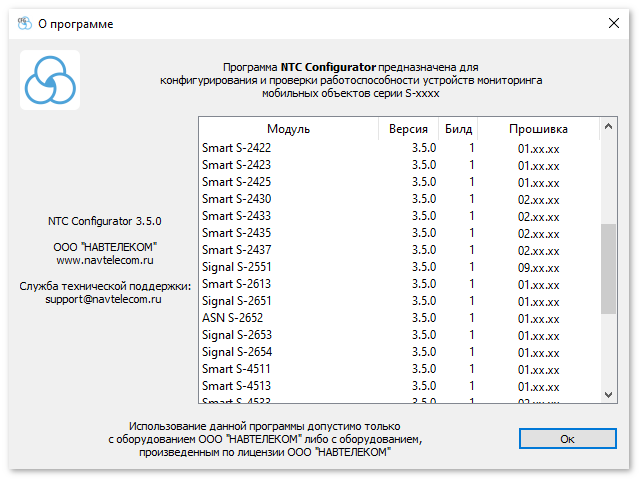Click the ООО "НАВТЕЛЕКОМ" company name
This screenshot has height=479, width=639.
click(x=105, y=247)
